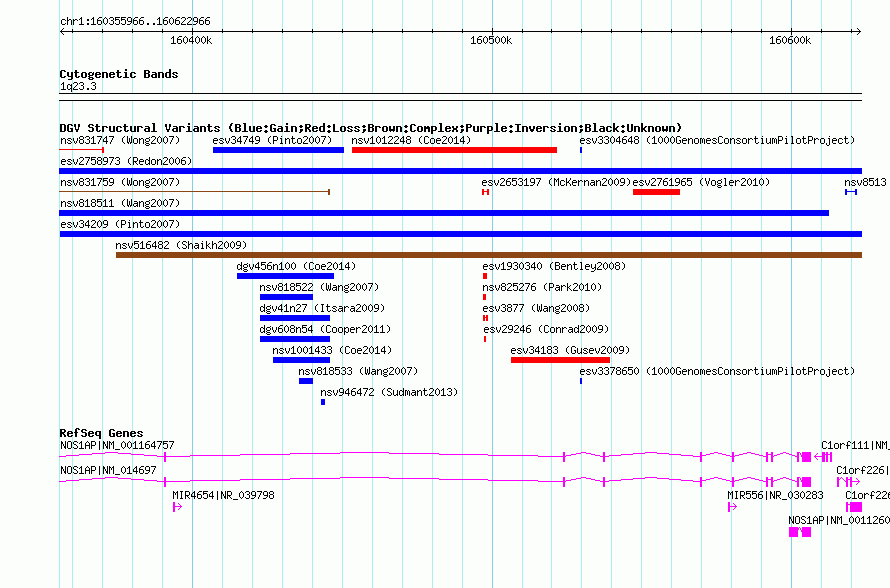Click the nsv1012248 (Coe2014) red loss bar
Image resolution: width=890 pixels, height=588 pixels.
coord(454,150)
